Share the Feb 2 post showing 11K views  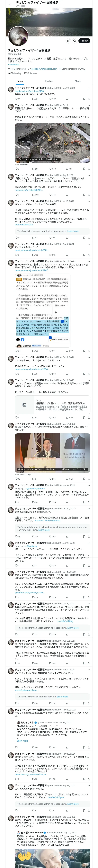point(89,169)
